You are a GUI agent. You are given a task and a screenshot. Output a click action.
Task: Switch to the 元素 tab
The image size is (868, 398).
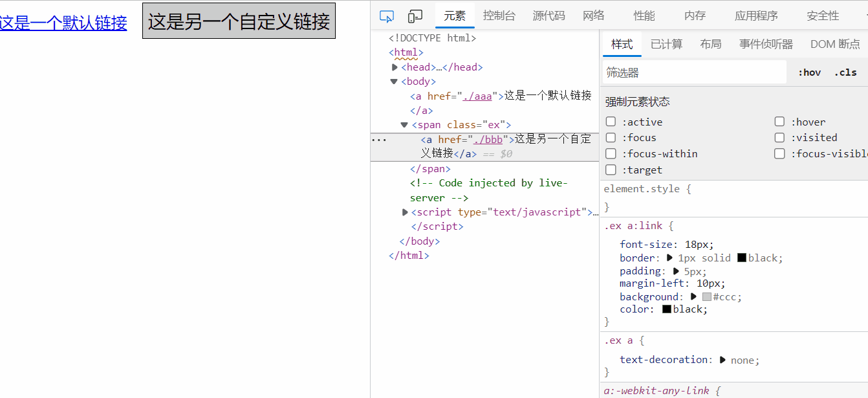[455, 16]
